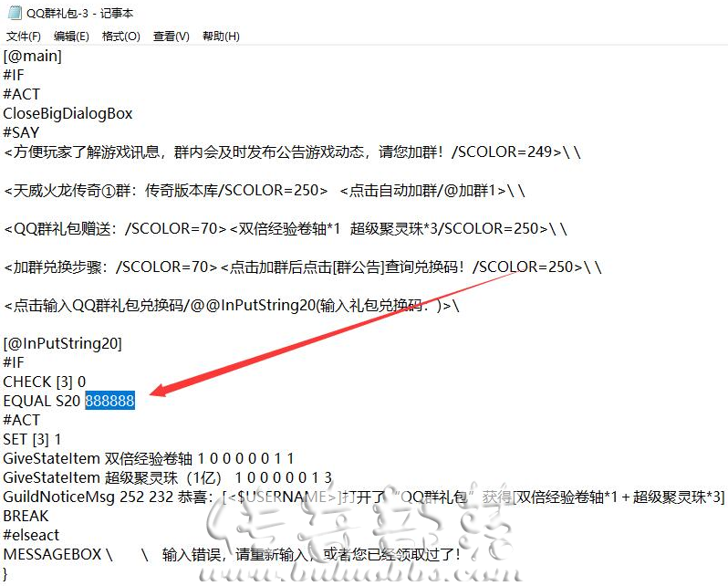Click the highlighted 888888 code
This screenshot has width=728, height=586.
pos(110,401)
